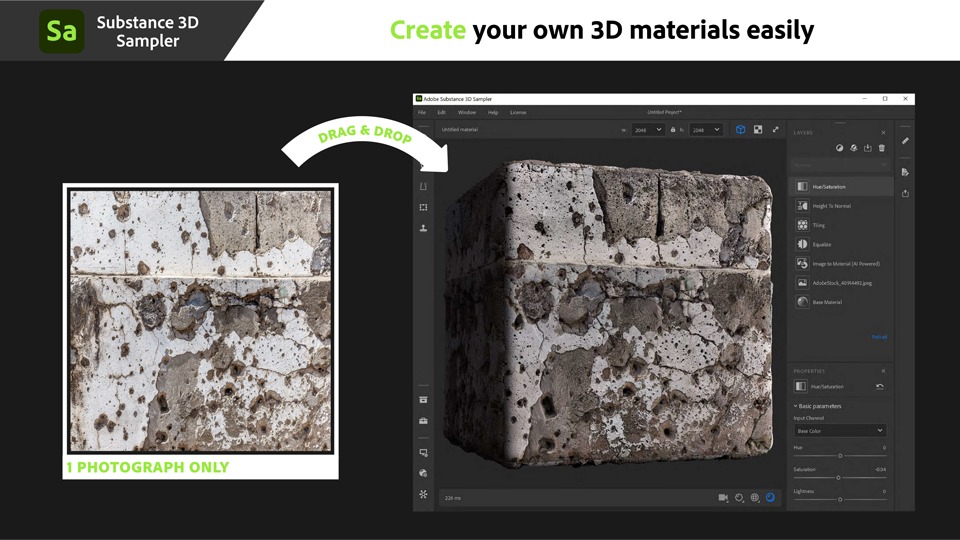Select the Tiling layer
The height and width of the screenshot is (540, 960).
coord(841,225)
